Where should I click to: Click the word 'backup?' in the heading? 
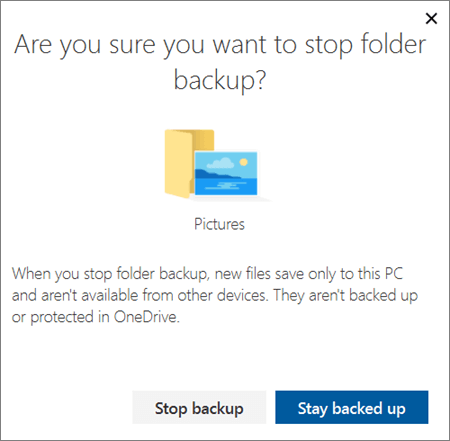(220, 81)
